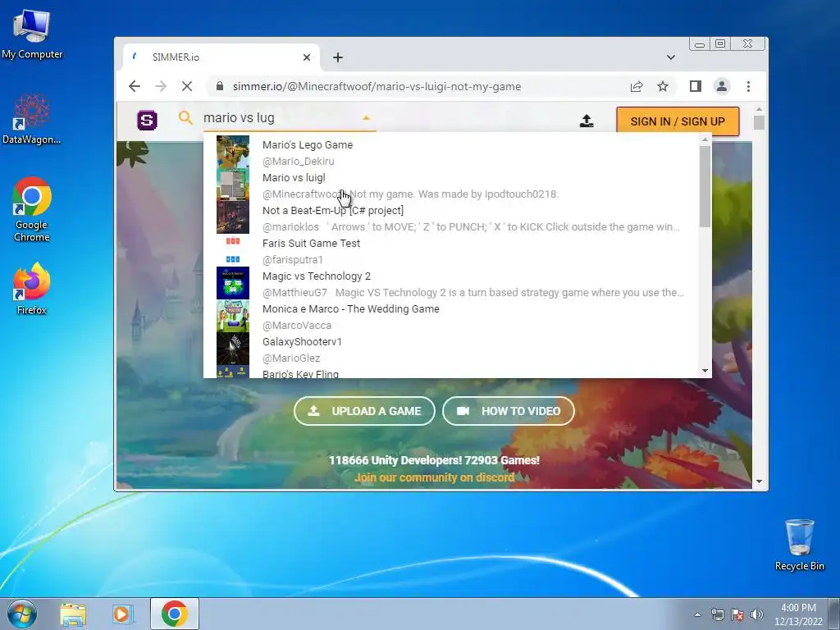Image resolution: width=840 pixels, height=630 pixels.
Task: Click the SIGN IN / SIGN UP button
Action: click(677, 121)
